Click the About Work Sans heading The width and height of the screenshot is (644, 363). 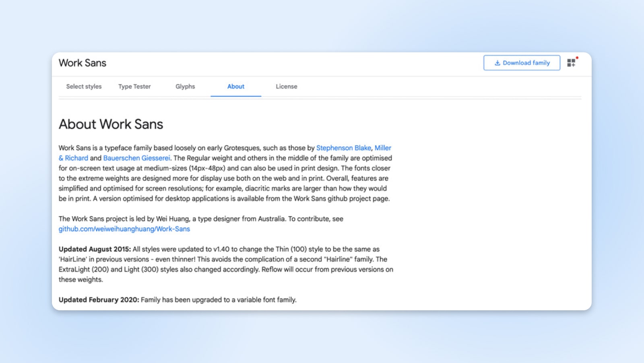click(111, 124)
